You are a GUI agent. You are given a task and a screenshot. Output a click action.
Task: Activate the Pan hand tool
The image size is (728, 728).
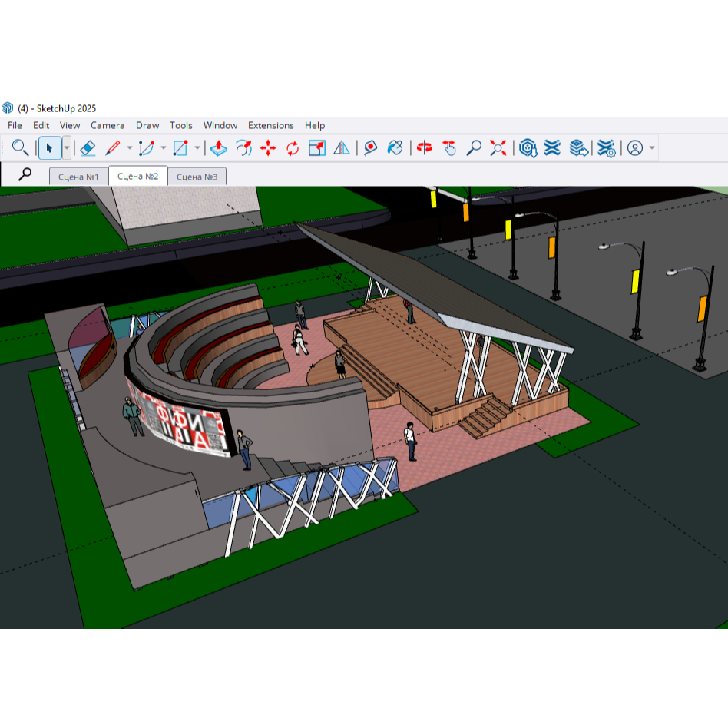point(449,147)
